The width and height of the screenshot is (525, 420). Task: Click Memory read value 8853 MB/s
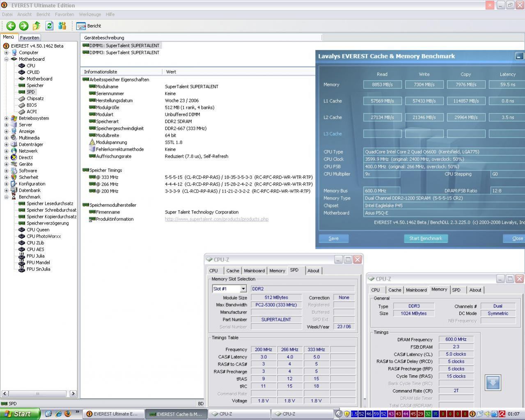(383, 85)
